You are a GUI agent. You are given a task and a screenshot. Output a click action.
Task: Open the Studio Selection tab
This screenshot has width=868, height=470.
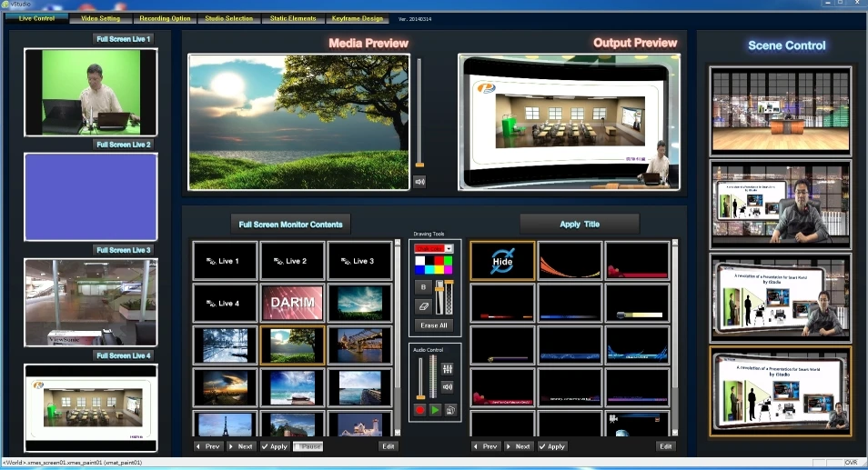click(x=228, y=18)
